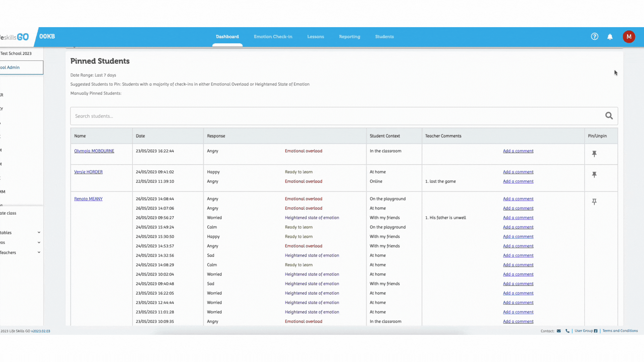Click '1. His father is unwell' comment
The height and width of the screenshot is (362, 644).
[x=445, y=218]
